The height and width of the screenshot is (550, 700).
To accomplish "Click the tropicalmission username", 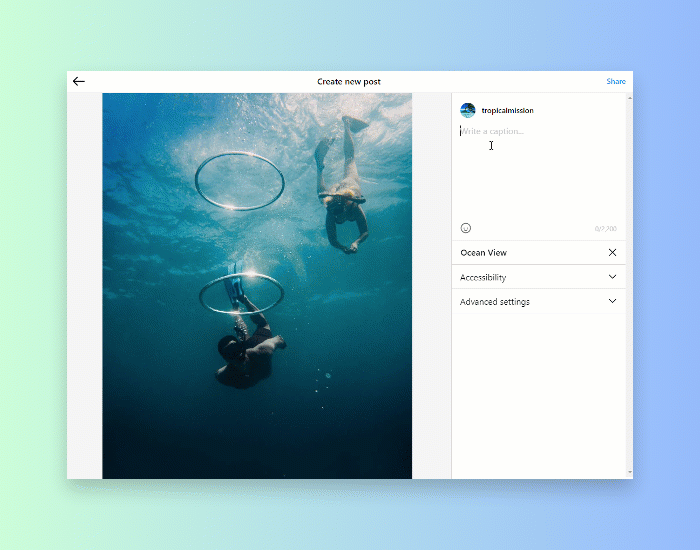I will point(508,110).
